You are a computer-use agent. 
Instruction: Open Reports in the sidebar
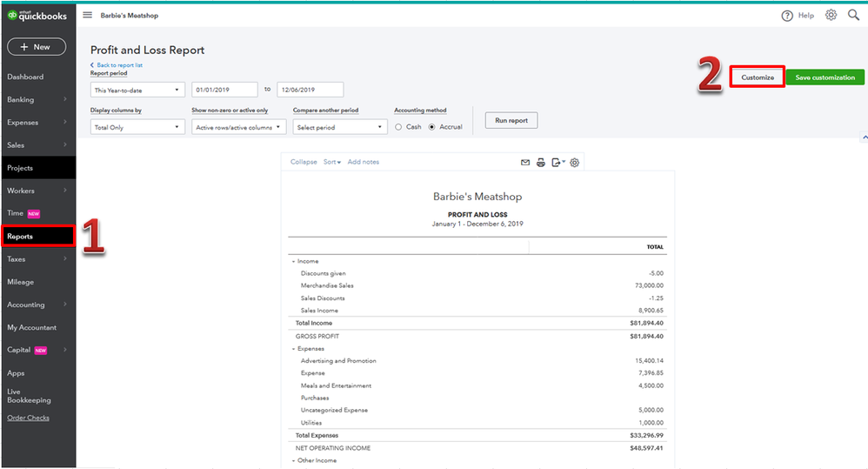[38, 237]
